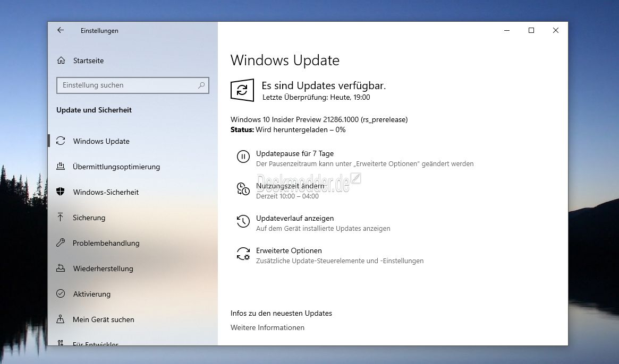Viewport: 619px width, 364px height.
Task: Open Erweiterte Optionen
Action: (289, 250)
